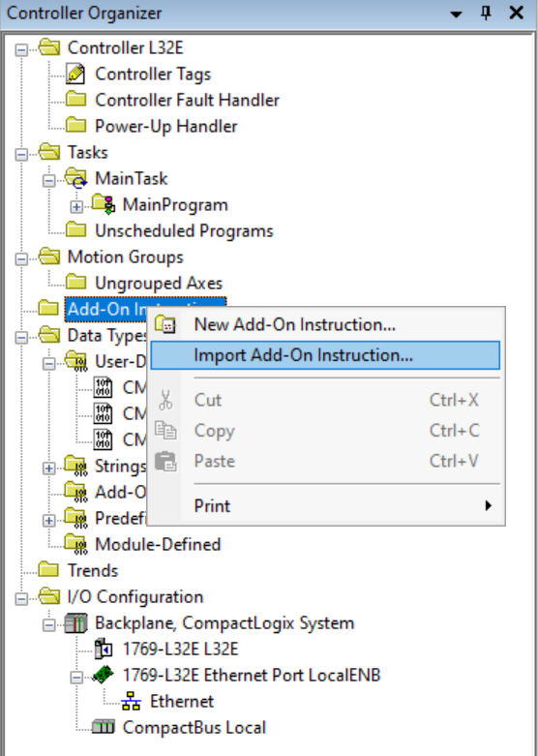Collapse the Controller L32E tree node
The width and height of the screenshot is (538, 756).
tap(21, 50)
